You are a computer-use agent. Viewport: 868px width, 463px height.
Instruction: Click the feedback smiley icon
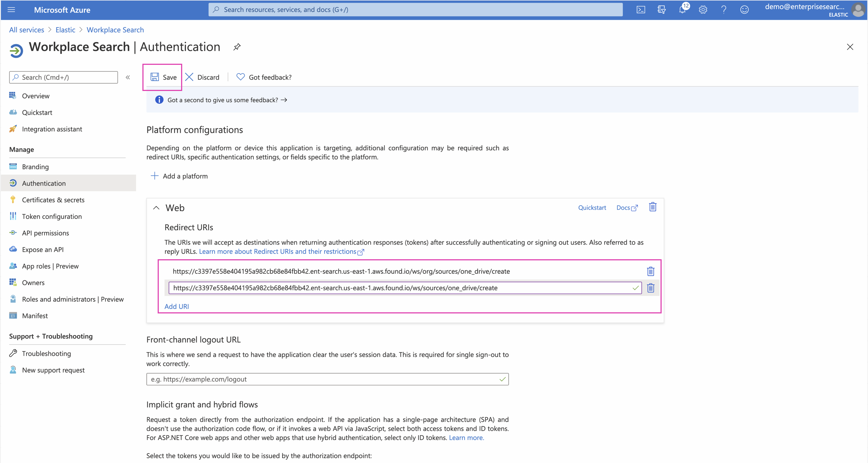[x=744, y=10]
